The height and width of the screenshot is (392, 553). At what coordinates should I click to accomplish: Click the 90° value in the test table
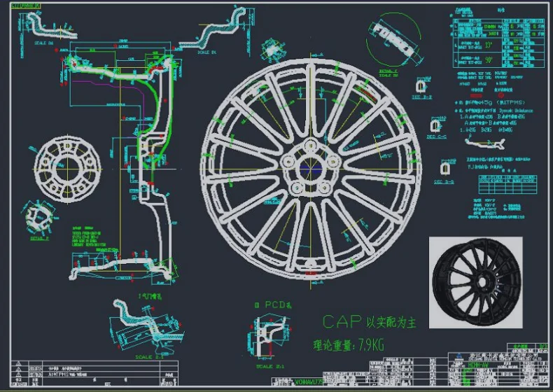(x=489, y=60)
